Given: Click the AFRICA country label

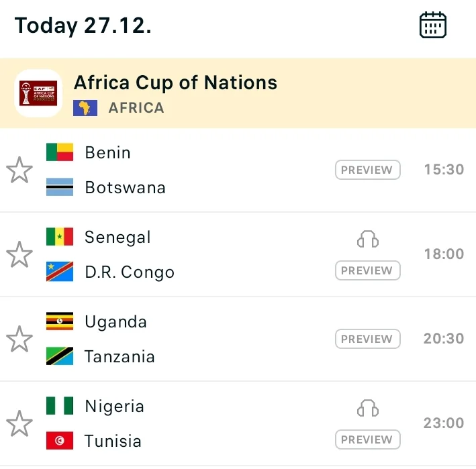Looking at the screenshot, I should 136,108.
